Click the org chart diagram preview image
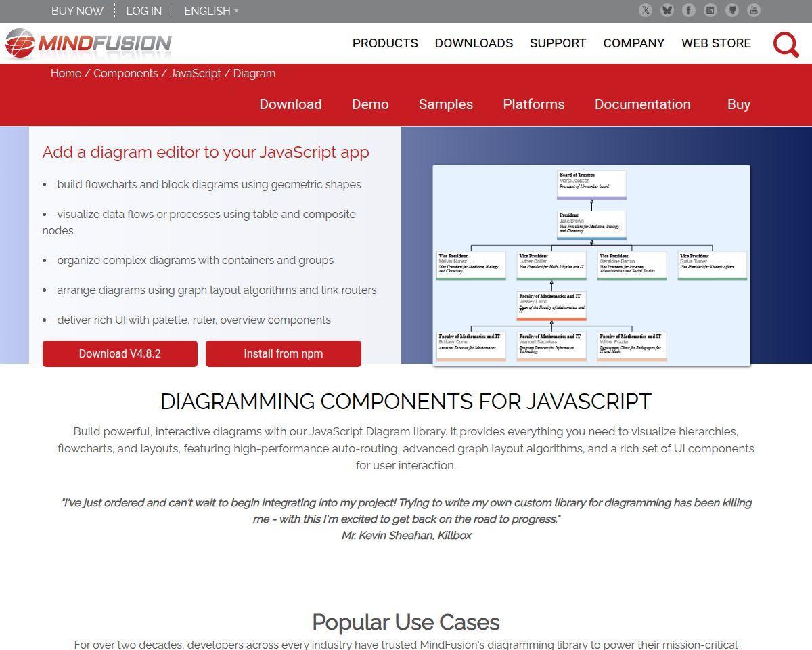 [591, 265]
